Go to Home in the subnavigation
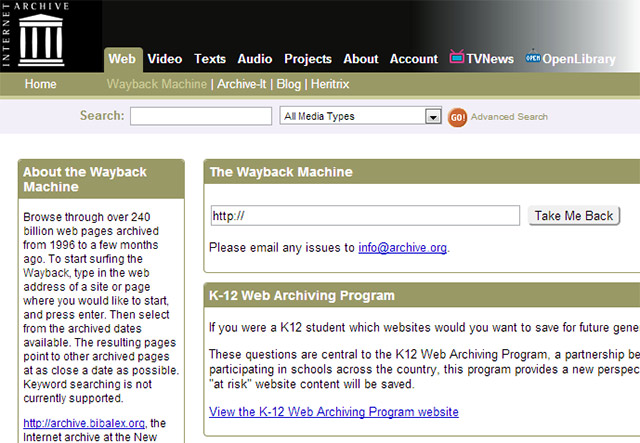The image size is (640, 443). point(40,84)
